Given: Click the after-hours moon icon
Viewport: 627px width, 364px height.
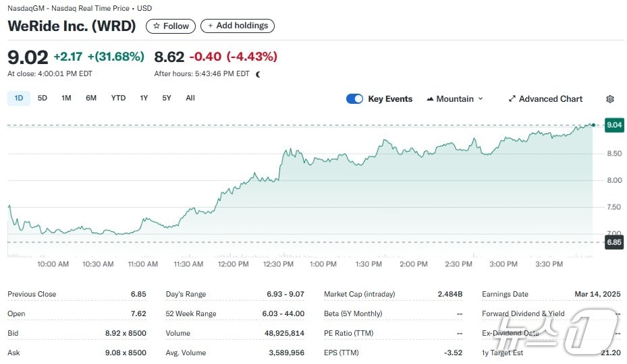Looking at the screenshot, I should 258,74.
